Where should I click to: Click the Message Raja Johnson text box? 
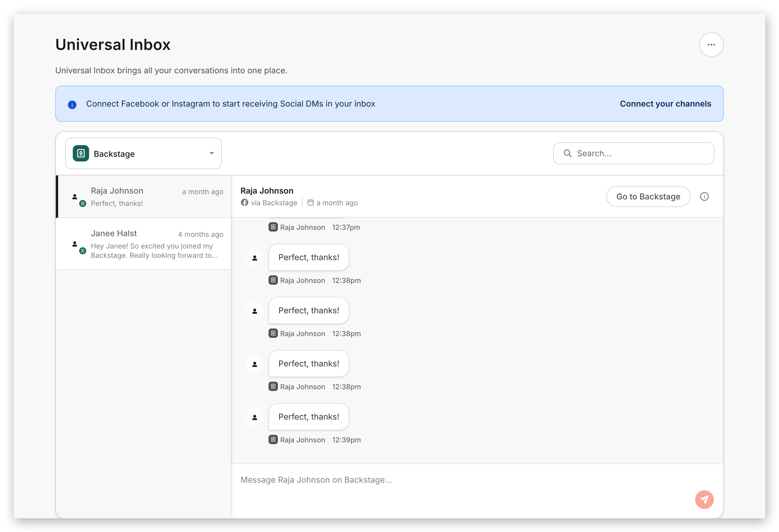click(x=477, y=491)
